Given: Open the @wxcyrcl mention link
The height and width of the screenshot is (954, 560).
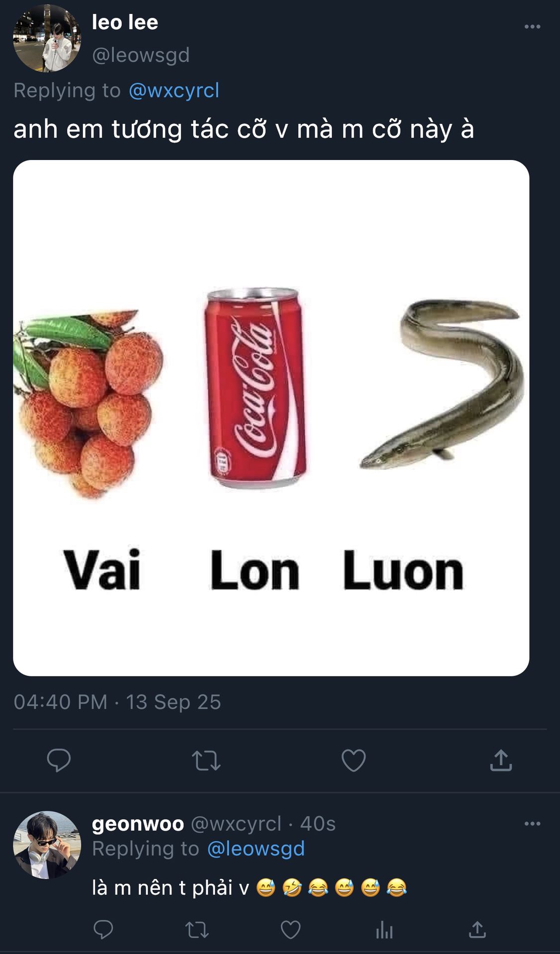Looking at the screenshot, I should (x=174, y=90).
